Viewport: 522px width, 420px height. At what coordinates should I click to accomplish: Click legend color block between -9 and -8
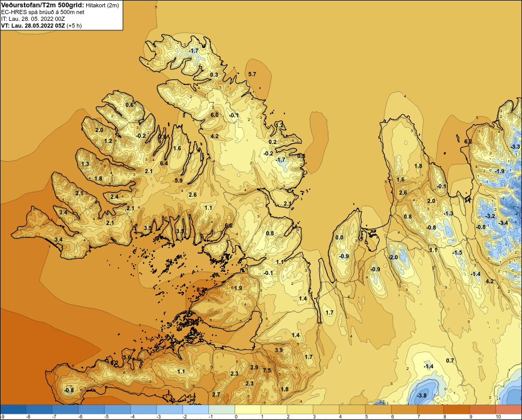coord(13,409)
